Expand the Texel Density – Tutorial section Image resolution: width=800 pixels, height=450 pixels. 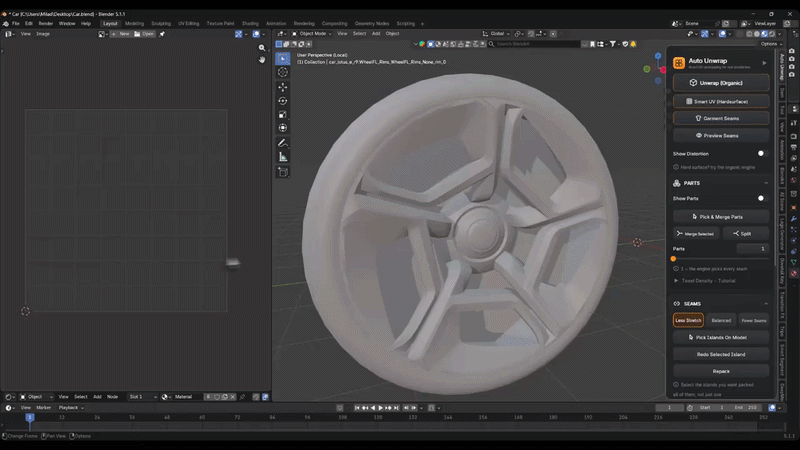coord(705,281)
